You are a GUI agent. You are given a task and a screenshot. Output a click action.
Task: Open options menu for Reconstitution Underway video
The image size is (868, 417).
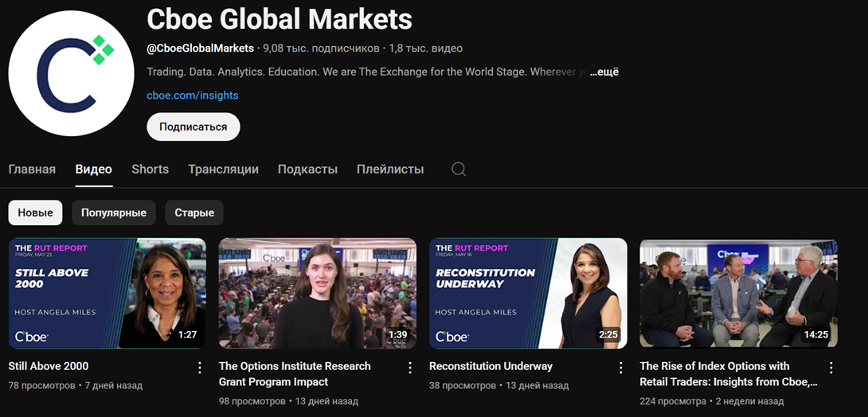(x=620, y=368)
